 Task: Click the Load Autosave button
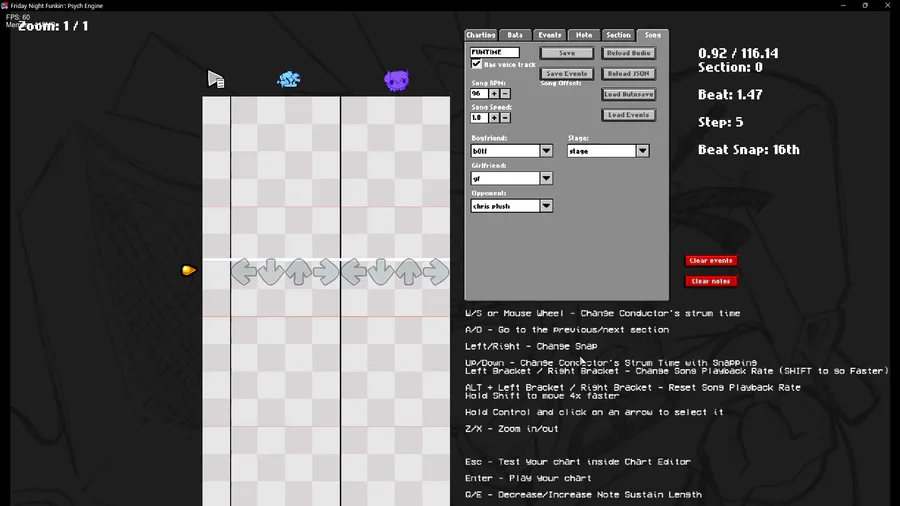(629, 94)
